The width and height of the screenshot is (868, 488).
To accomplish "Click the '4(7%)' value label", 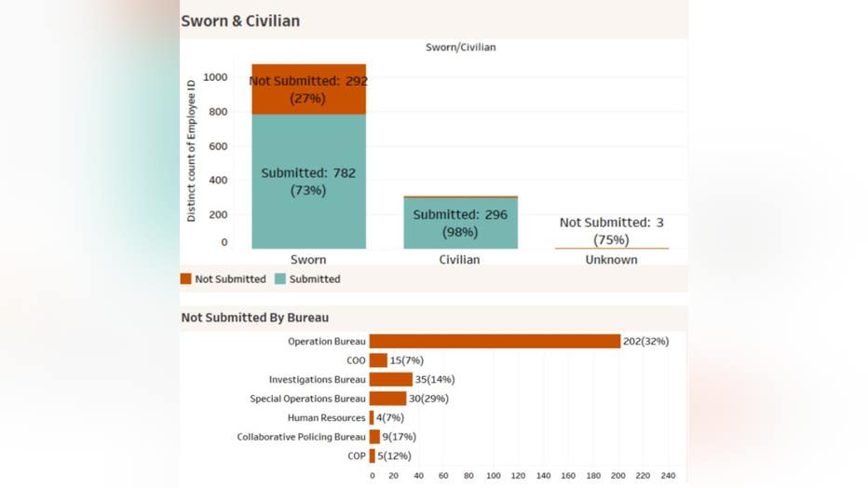I will 390,418.
